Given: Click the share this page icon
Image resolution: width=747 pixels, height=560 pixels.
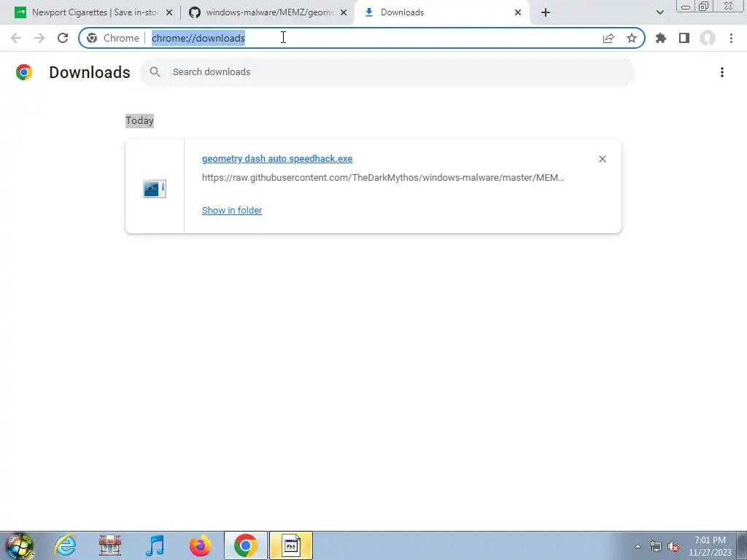Looking at the screenshot, I should (608, 38).
